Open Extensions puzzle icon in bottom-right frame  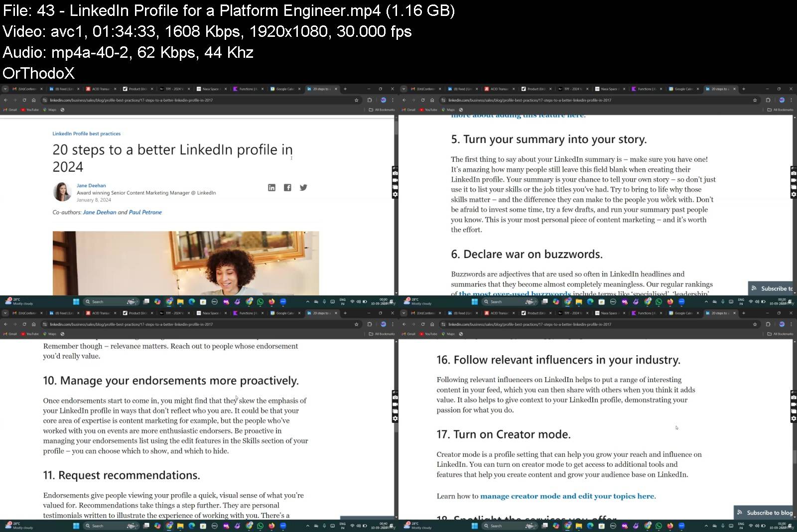tap(768, 324)
